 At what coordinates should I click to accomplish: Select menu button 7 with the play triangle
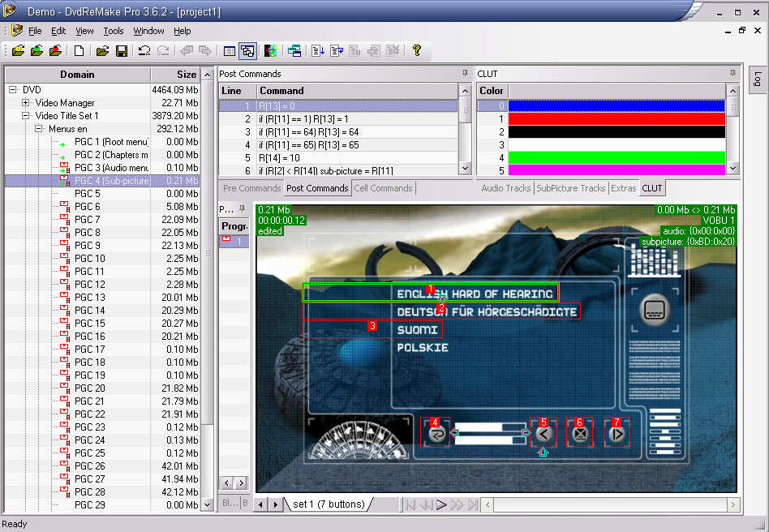[x=617, y=433]
